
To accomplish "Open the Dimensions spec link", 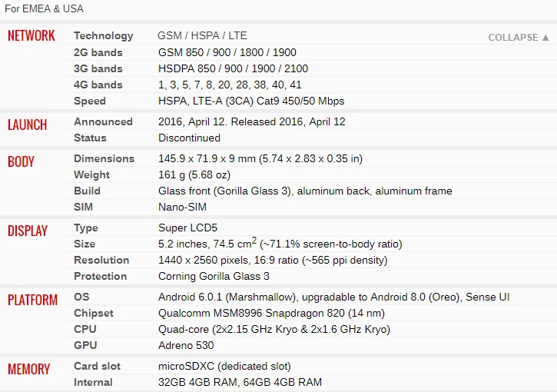I will pos(104,158).
